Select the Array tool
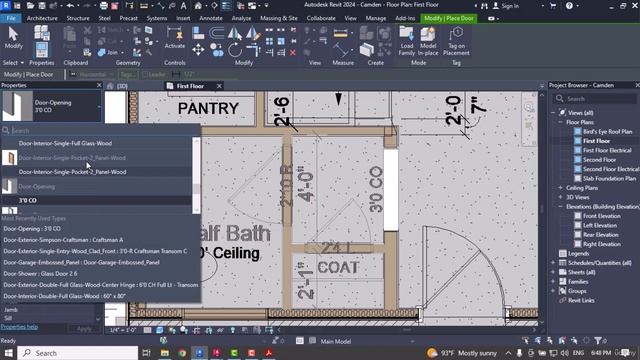This screenshot has width=640, height=360. point(269,41)
